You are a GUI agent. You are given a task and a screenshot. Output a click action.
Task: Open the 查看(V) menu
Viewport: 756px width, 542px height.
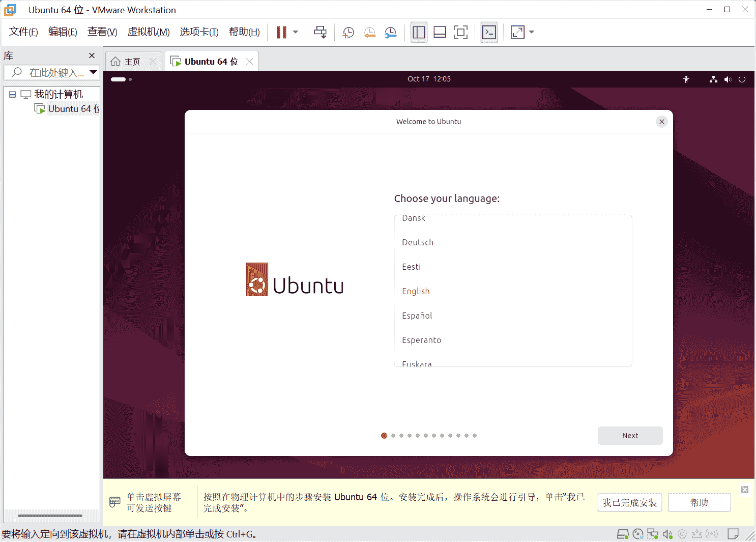(x=102, y=32)
